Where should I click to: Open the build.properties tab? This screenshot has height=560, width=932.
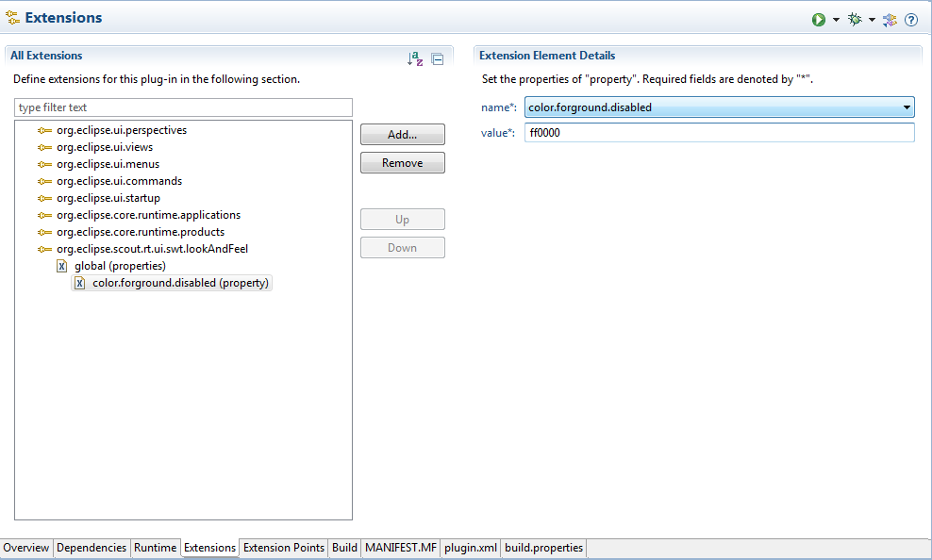coord(544,548)
